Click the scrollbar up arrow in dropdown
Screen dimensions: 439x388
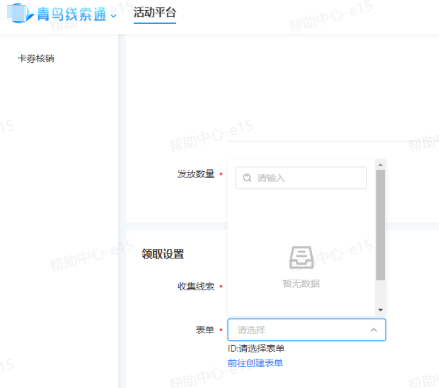pos(380,165)
